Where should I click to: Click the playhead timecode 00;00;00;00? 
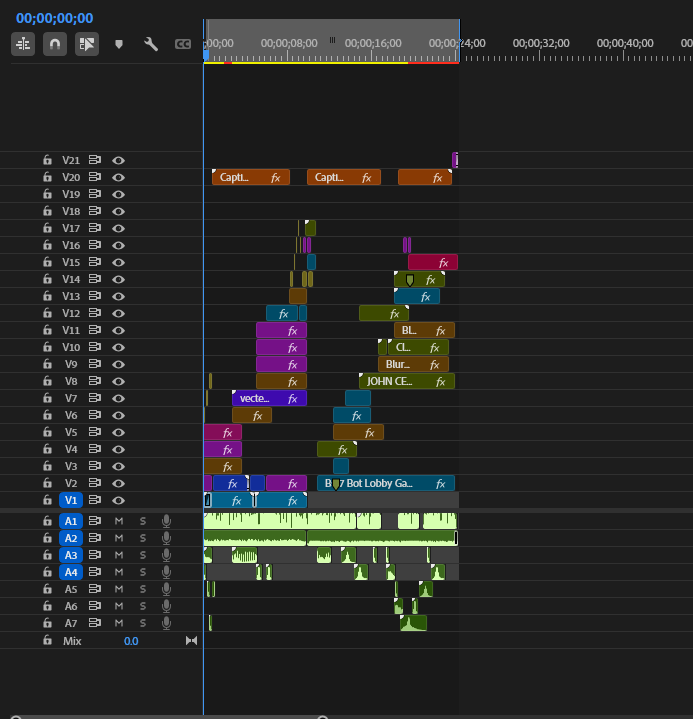55,18
